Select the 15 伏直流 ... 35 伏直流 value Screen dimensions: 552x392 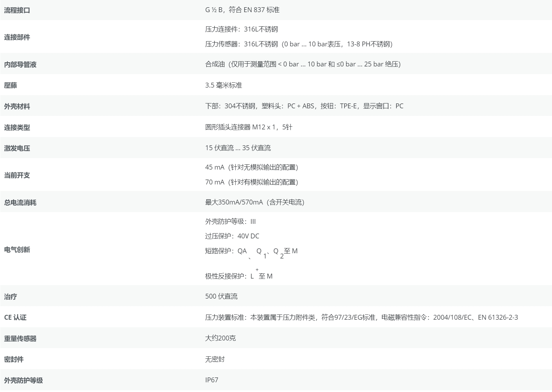(238, 148)
